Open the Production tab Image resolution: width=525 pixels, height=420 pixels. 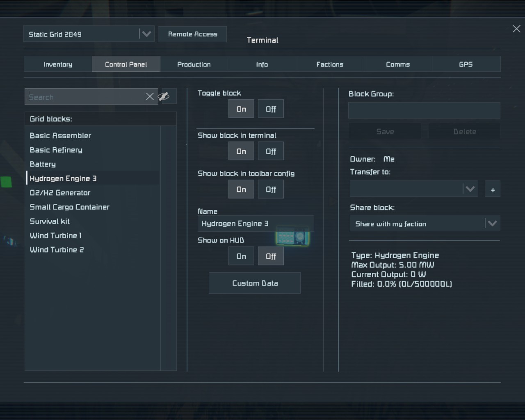tap(194, 64)
